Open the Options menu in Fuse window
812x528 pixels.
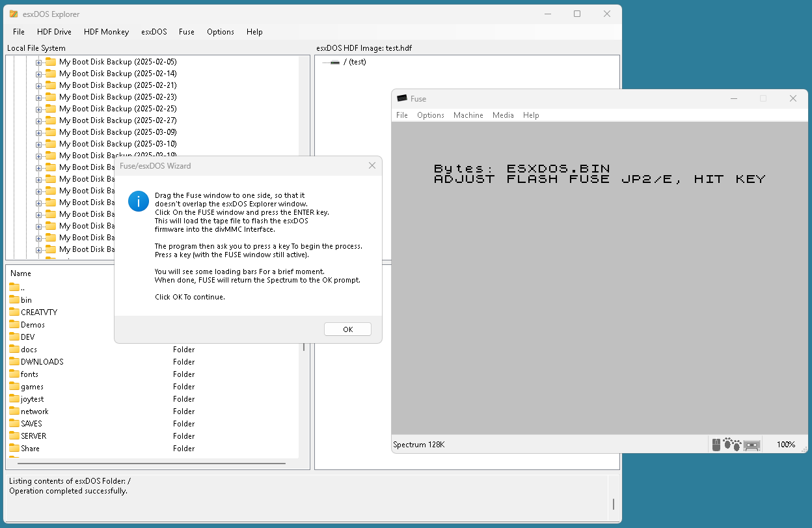(x=431, y=115)
